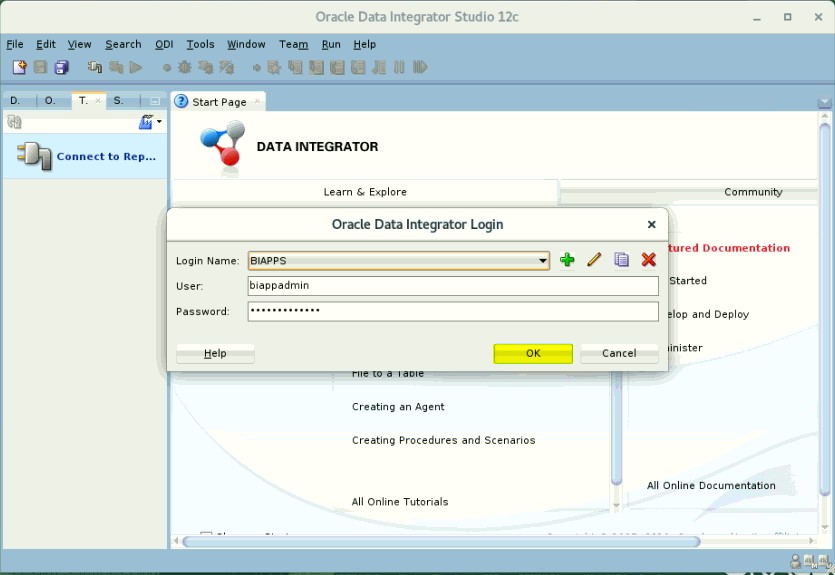Image resolution: width=835 pixels, height=575 pixels.
Task: Click the Start Page horizontal scrollbar thumb
Action: 441,542
